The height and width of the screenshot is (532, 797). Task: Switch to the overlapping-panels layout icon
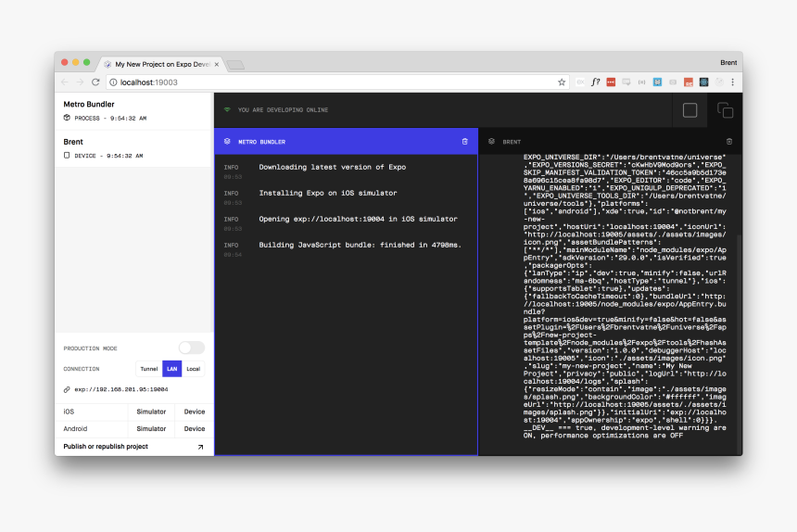pos(725,110)
